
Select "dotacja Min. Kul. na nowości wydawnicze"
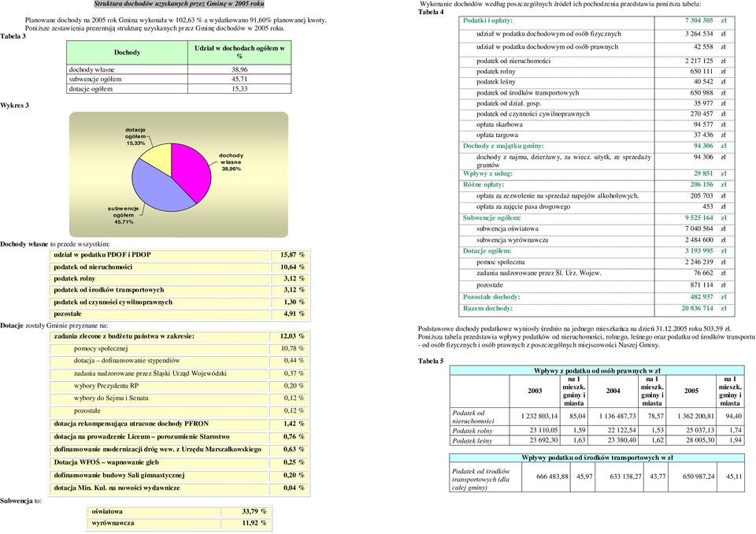[x=117, y=488]
